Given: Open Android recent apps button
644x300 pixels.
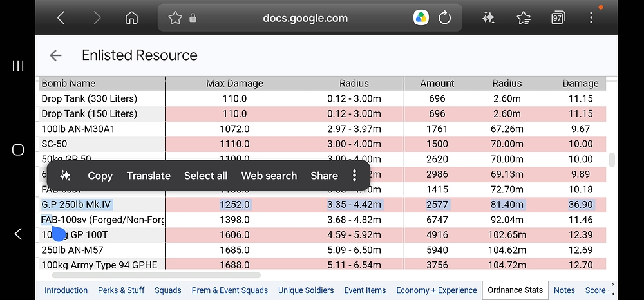Looking at the screenshot, I should coord(17,66).
